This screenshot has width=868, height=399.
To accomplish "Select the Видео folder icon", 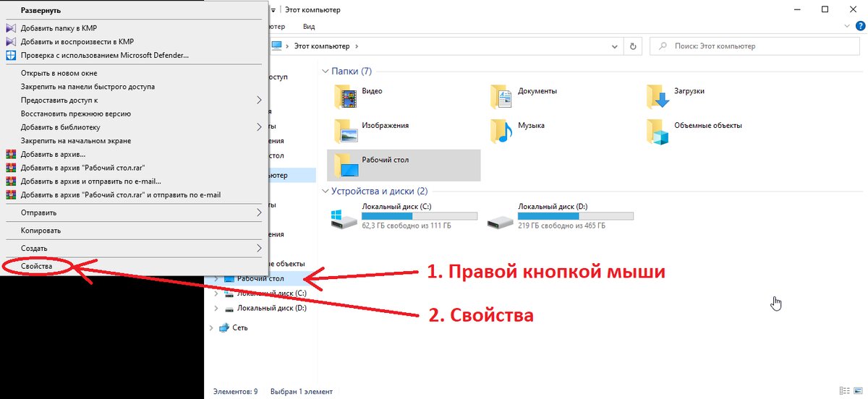I will [x=346, y=95].
